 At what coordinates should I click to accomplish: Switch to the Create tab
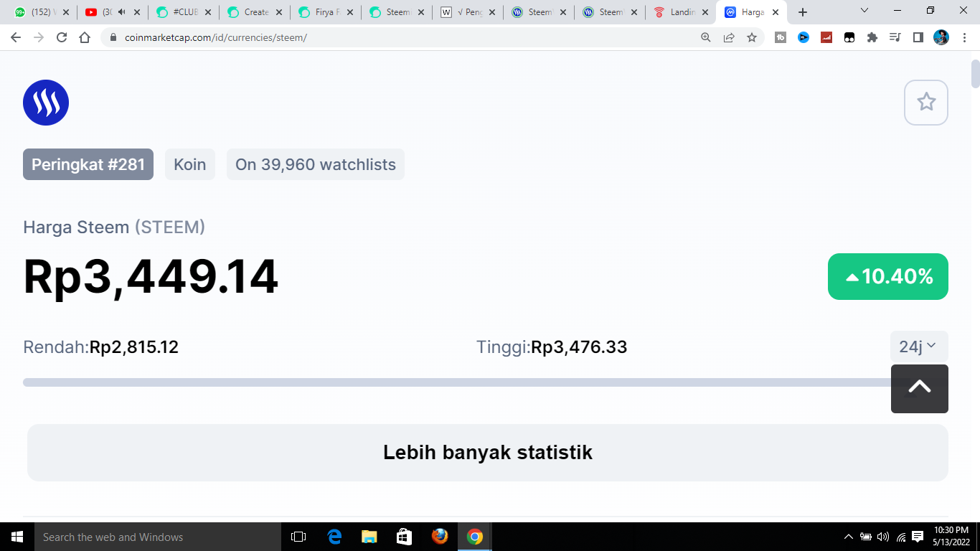(x=254, y=12)
